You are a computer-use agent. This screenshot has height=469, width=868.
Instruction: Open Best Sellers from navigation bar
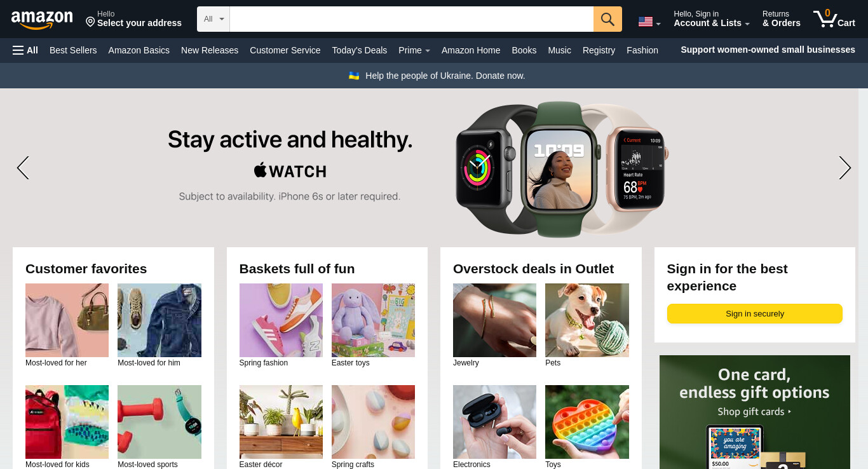(73, 50)
